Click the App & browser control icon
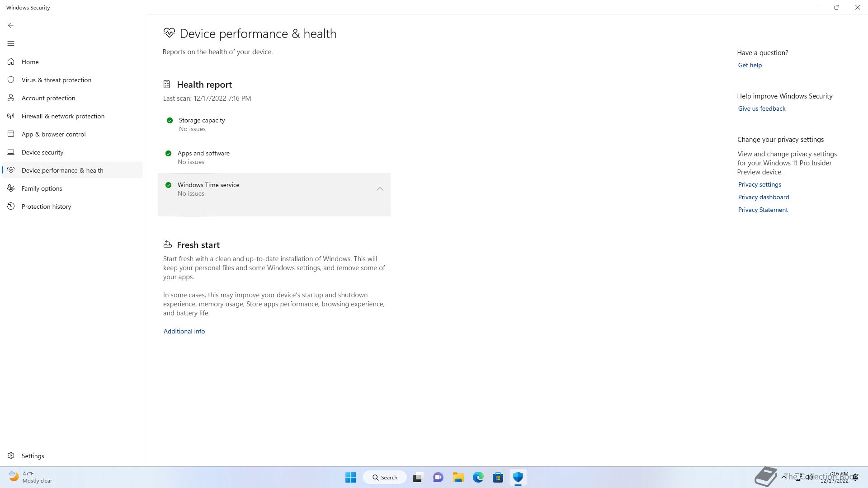The width and height of the screenshot is (868, 488). [11, 134]
